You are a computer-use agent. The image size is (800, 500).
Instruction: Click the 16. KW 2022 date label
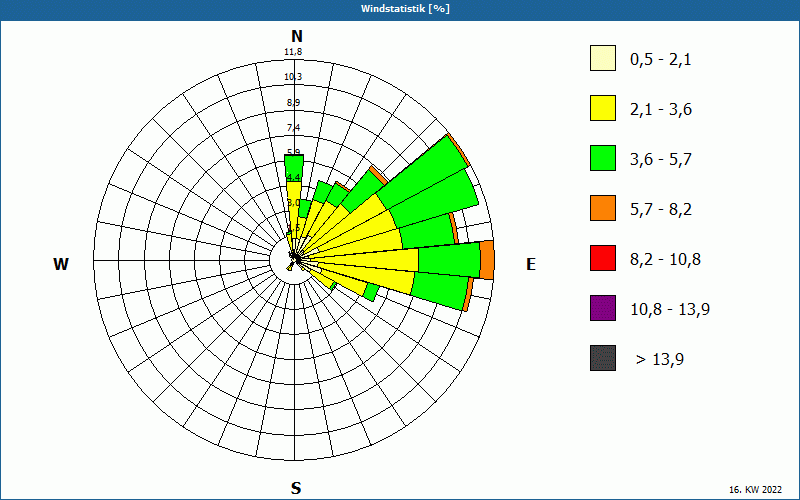(757, 490)
